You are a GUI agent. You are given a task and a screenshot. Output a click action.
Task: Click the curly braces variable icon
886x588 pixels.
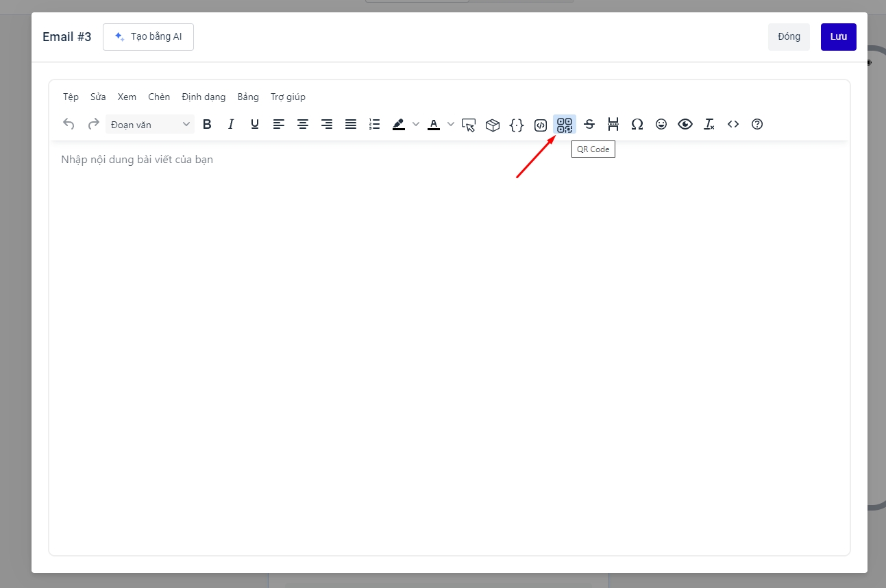point(517,124)
